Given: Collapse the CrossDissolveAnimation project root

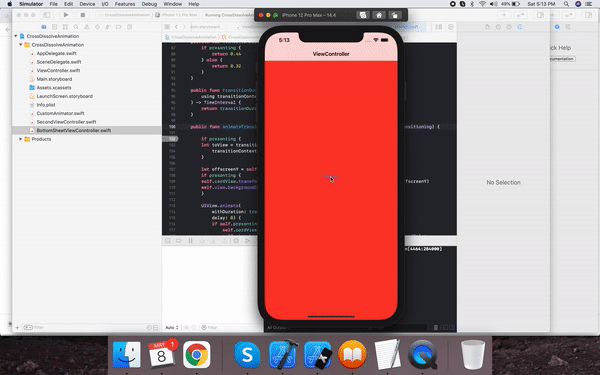Looking at the screenshot, I should click(x=16, y=36).
